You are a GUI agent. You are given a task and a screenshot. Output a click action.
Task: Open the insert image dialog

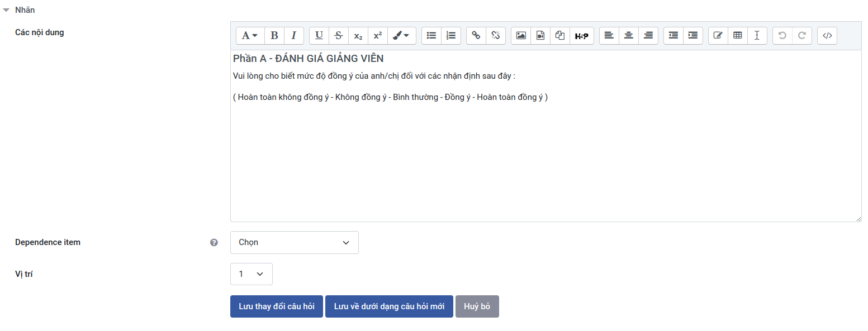[x=521, y=36]
